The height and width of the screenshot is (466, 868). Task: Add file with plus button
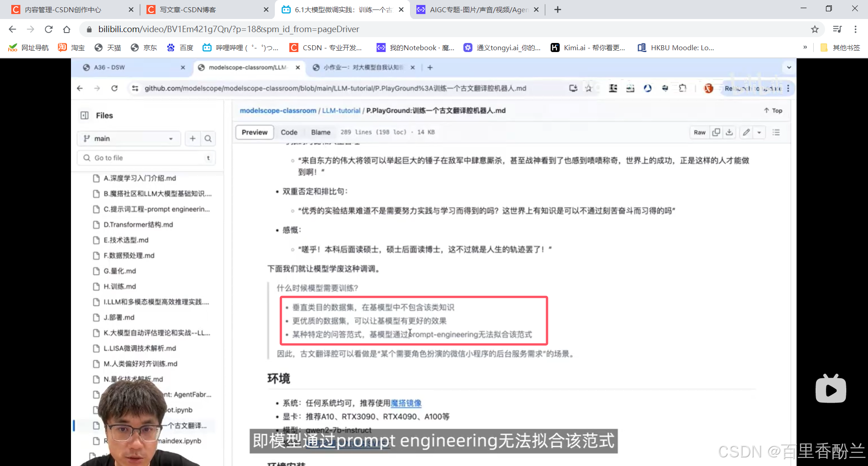pyautogui.click(x=193, y=138)
